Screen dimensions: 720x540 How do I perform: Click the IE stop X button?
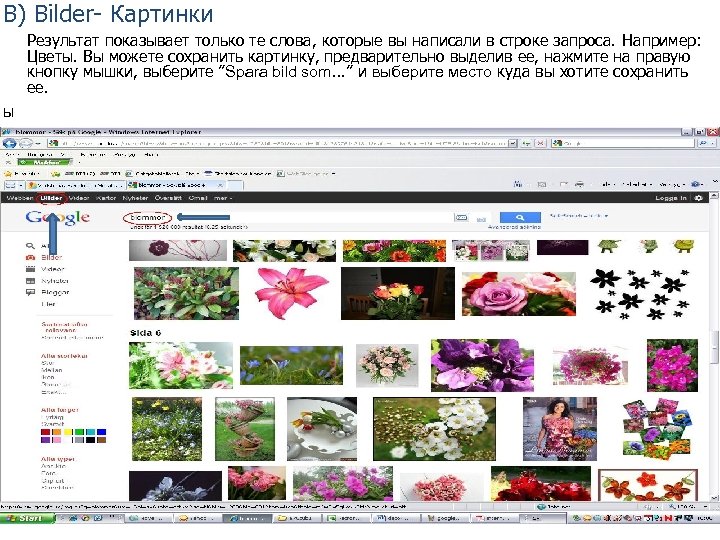[x=540, y=143]
